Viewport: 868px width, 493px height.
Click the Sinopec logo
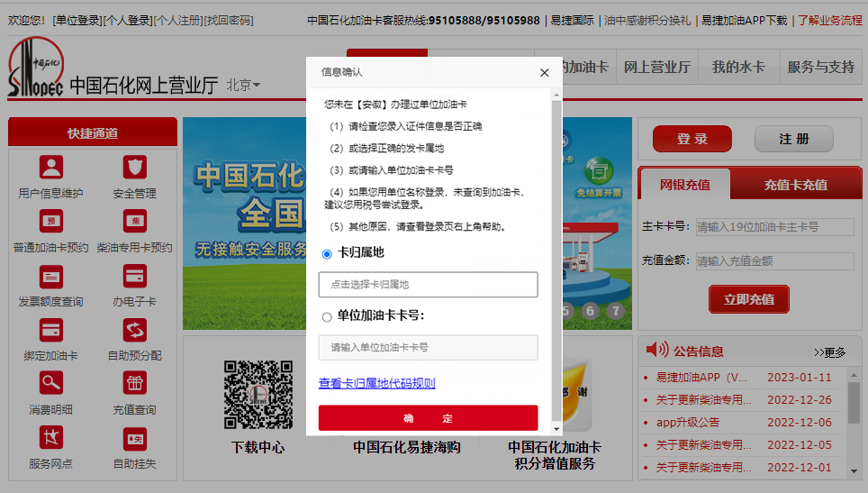tap(35, 67)
